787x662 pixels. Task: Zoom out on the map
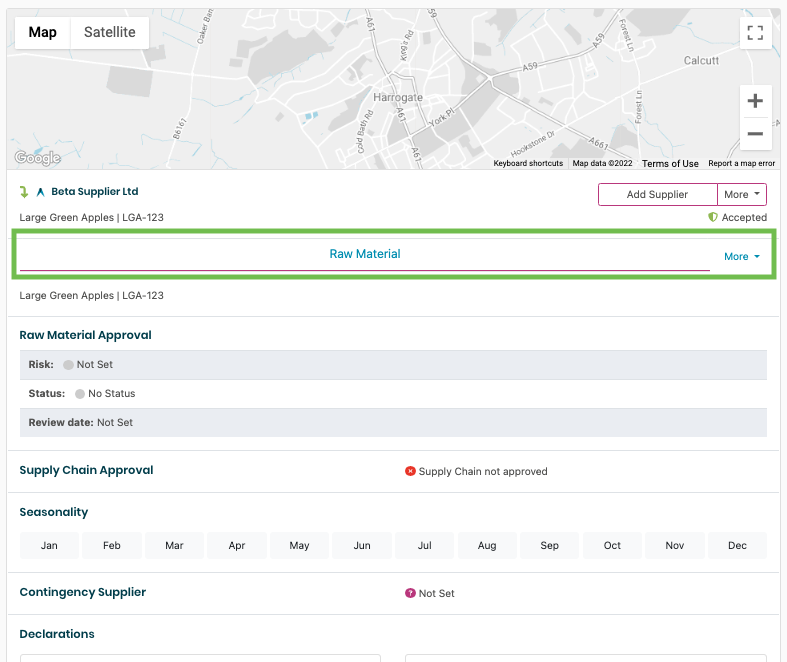point(755,134)
